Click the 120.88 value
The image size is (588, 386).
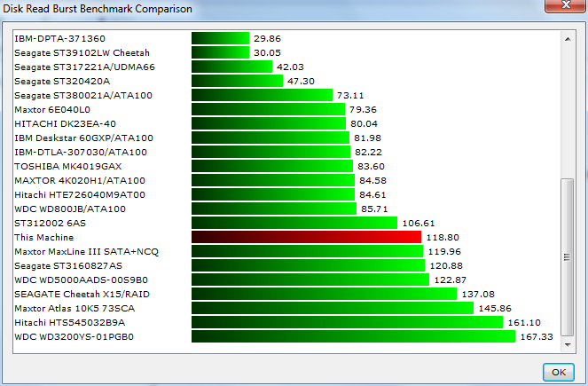click(x=446, y=266)
